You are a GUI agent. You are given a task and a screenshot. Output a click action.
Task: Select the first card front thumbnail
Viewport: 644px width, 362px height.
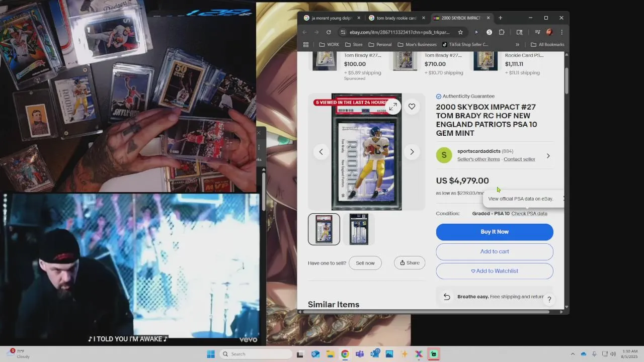click(324, 229)
